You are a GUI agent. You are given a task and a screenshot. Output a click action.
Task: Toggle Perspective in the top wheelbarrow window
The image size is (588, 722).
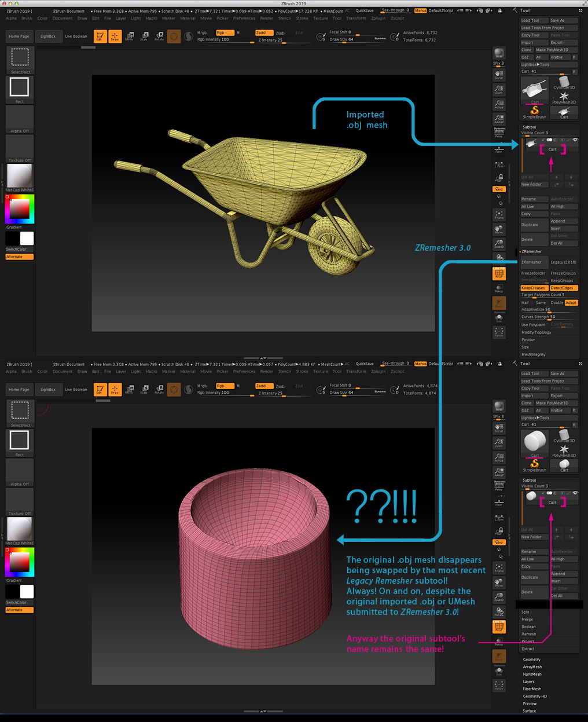tap(499, 133)
